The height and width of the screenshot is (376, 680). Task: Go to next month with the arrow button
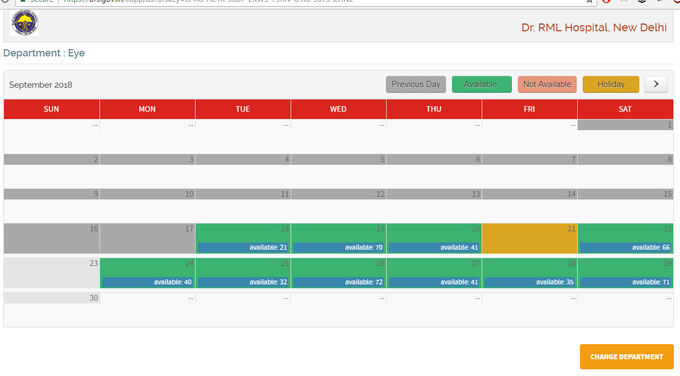coord(656,84)
